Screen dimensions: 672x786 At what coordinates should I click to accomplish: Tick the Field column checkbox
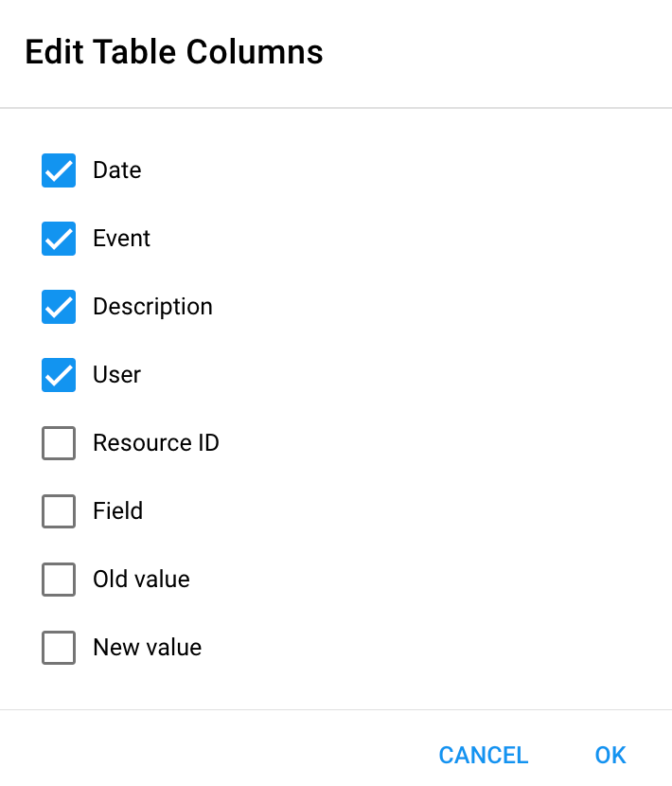point(59,511)
